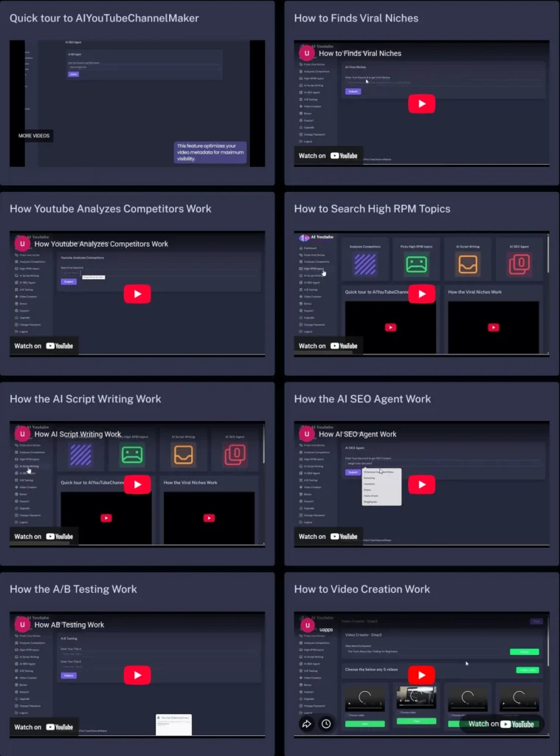Play the AI SEO Agent video
560x756 pixels.
click(421, 484)
